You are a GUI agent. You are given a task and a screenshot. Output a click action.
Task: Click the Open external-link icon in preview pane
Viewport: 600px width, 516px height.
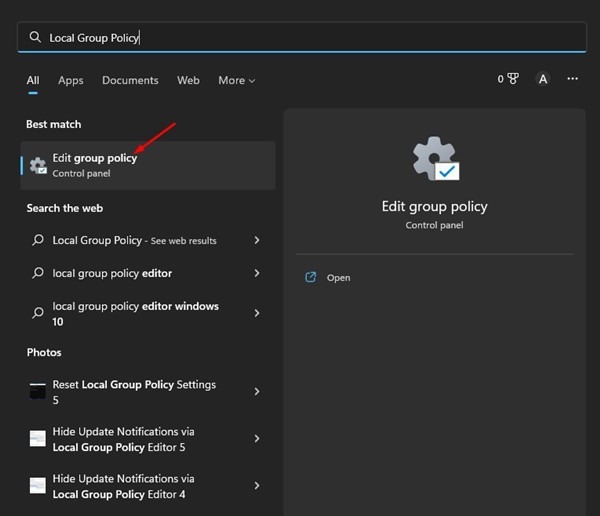pyautogui.click(x=310, y=277)
